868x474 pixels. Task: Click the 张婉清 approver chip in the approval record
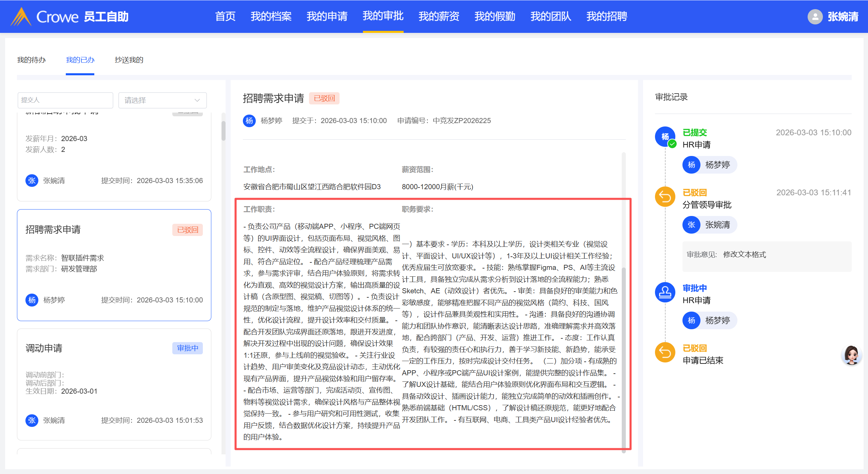click(x=710, y=225)
